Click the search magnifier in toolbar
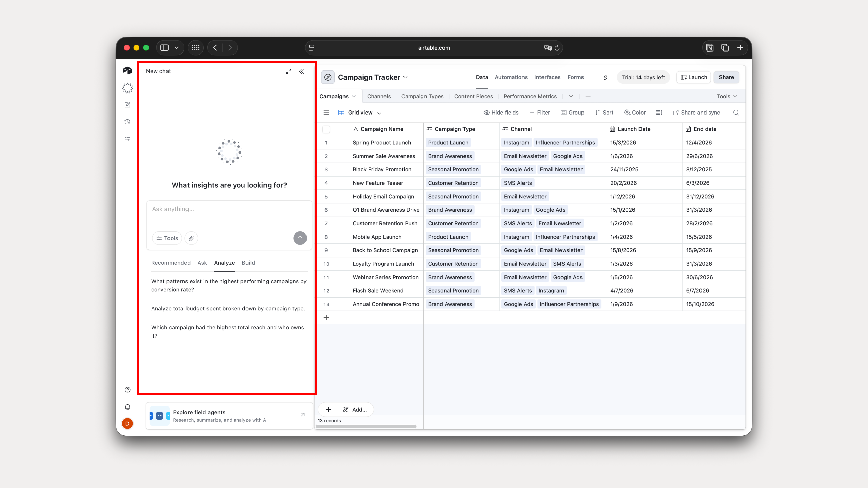Image resolution: width=868 pixels, height=488 pixels. coord(736,113)
